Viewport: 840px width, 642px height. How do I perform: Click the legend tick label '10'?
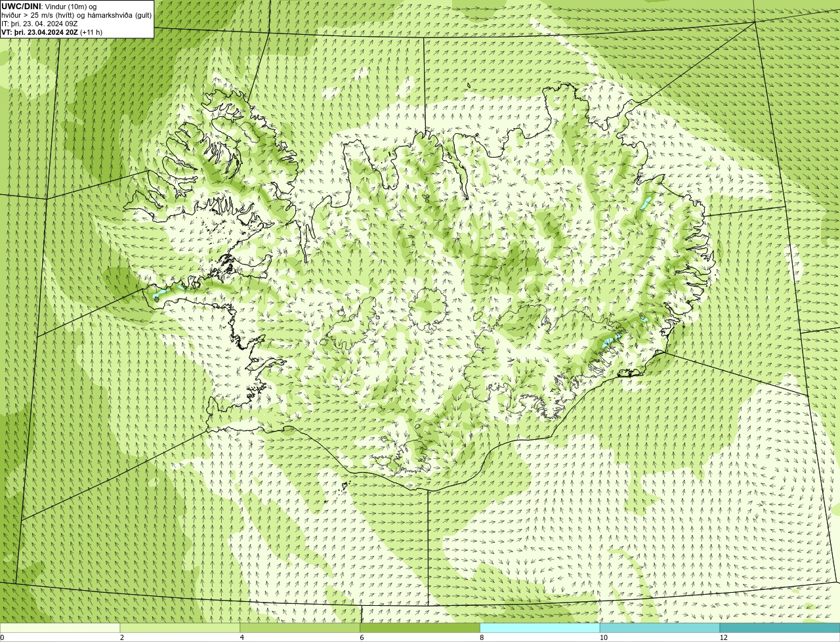(603, 637)
